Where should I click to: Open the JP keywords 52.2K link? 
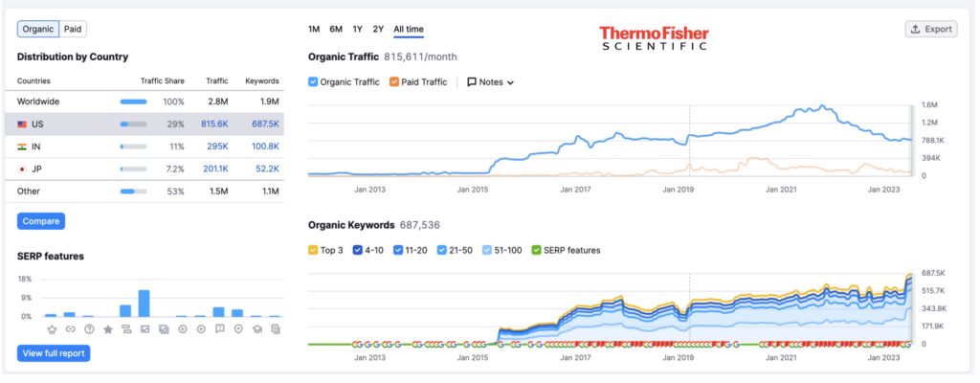[x=268, y=169]
